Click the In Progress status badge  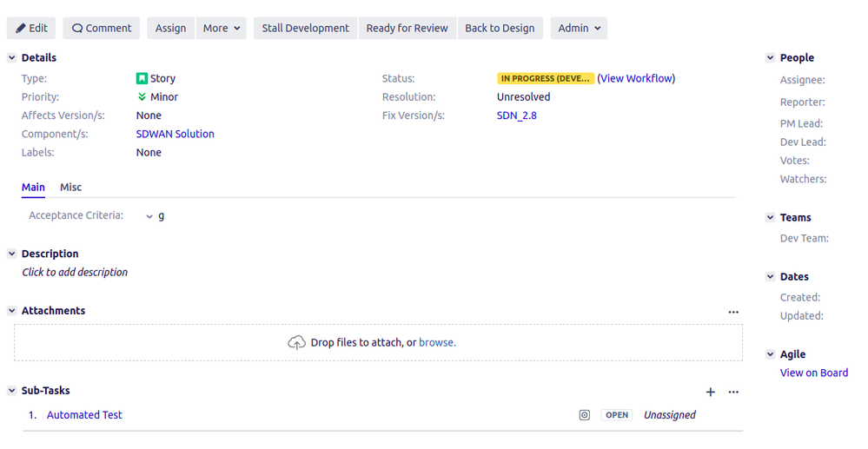click(x=546, y=79)
